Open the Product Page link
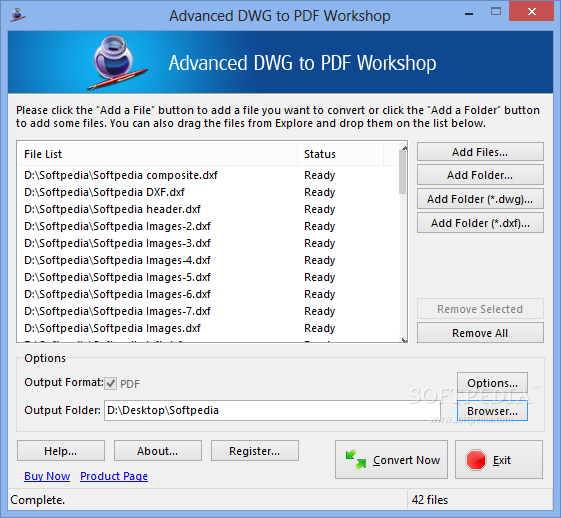 (114, 476)
